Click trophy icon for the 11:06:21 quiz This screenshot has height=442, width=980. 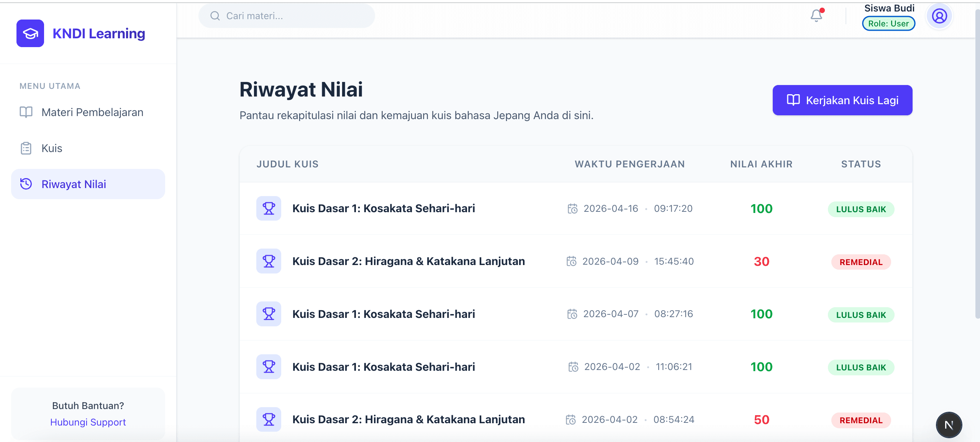point(269,367)
